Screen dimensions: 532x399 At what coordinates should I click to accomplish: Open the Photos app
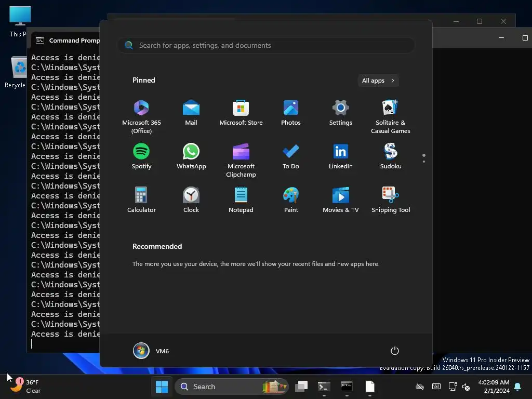pos(291,113)
